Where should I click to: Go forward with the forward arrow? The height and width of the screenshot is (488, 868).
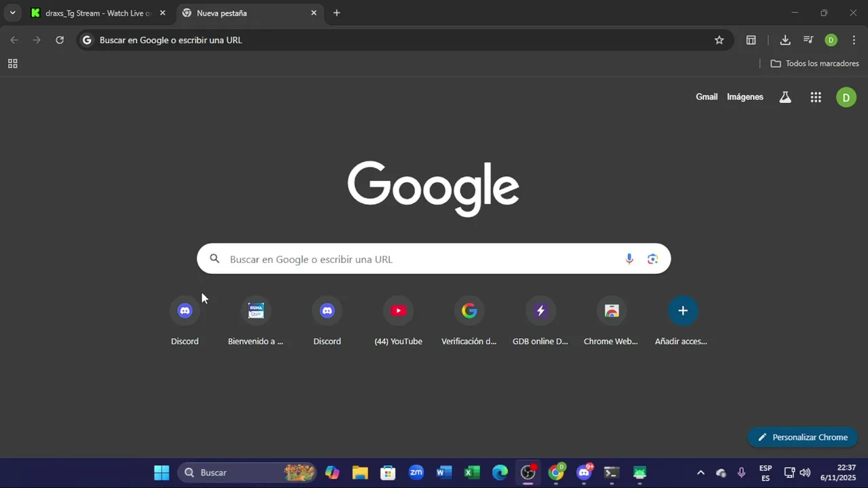click(x=37, y=40)
